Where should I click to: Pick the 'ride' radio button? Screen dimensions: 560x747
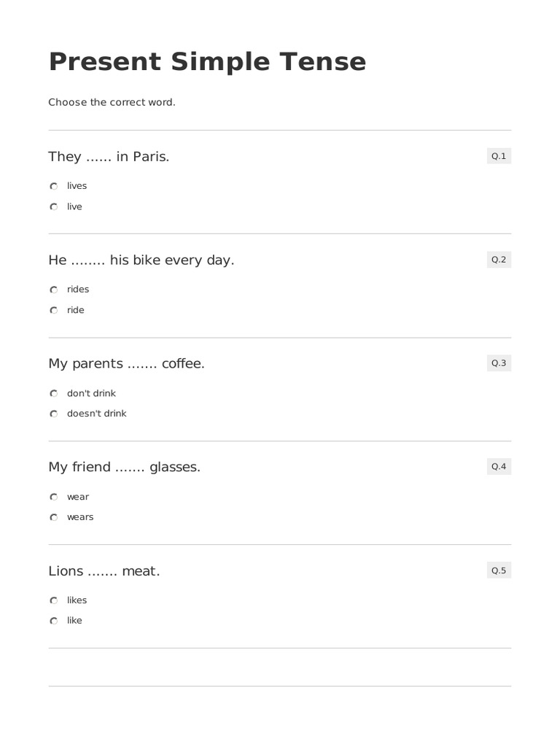pyautogui.click(x=54, y=310)
